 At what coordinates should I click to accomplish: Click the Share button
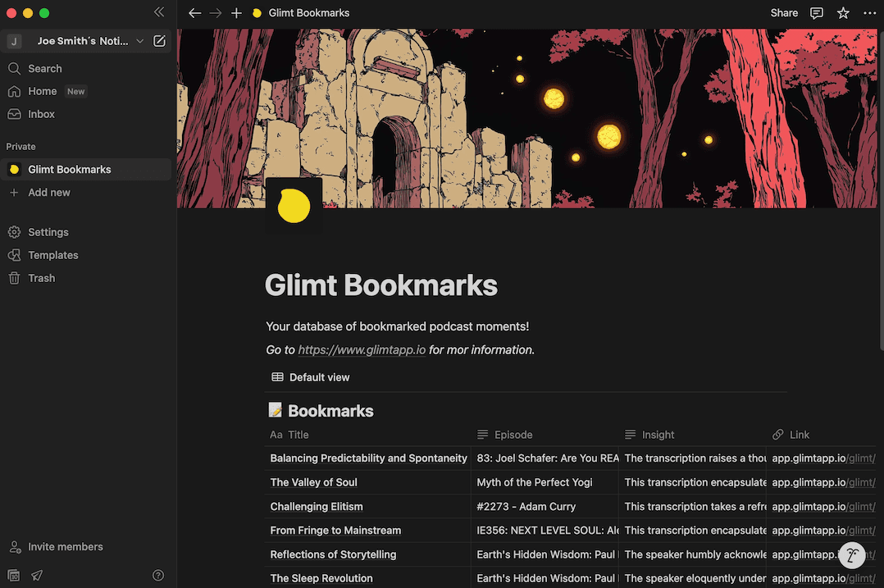tap(783, 12)
